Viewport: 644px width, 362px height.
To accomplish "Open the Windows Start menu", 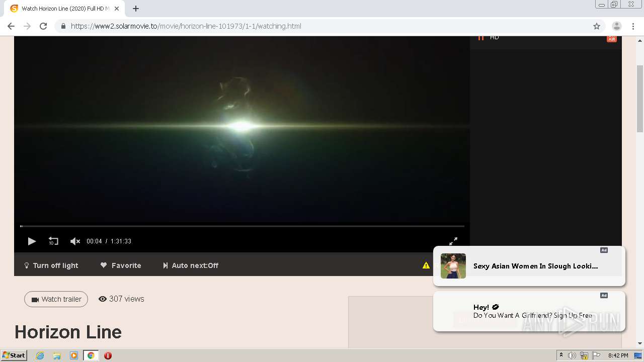I will point(14,355).
